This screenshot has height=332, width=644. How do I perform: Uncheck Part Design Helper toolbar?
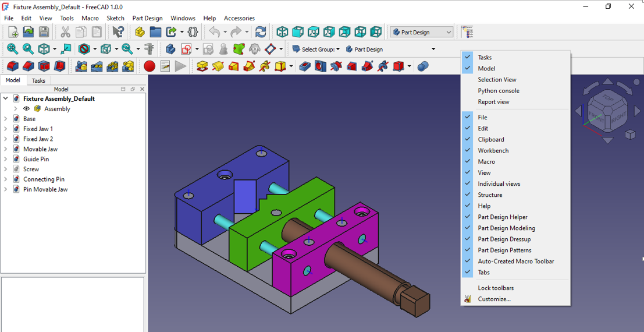(502, 217)
